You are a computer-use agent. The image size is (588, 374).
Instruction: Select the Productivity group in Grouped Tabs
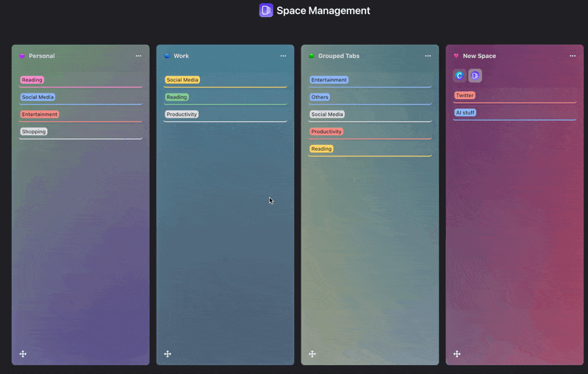326,132
